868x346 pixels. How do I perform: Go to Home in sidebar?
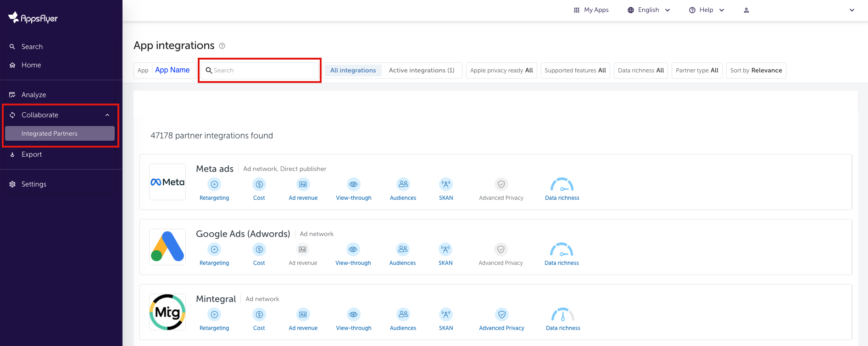[31, 65]
